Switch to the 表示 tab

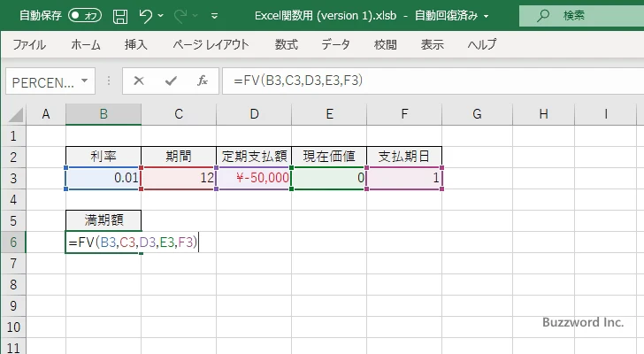(x=432, y=44)
